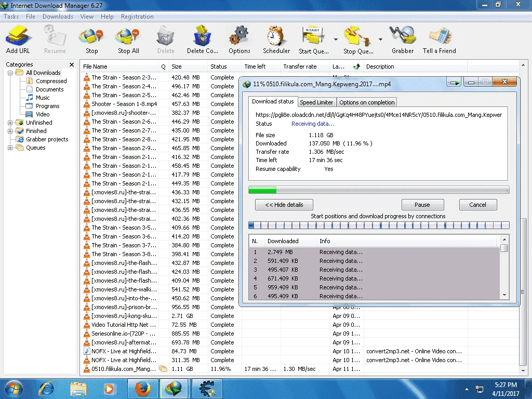The width and height of the screenshot is (532, 399).
Task: Select the Shooter - Season 1-8.mp4 row
Action: 159,104
